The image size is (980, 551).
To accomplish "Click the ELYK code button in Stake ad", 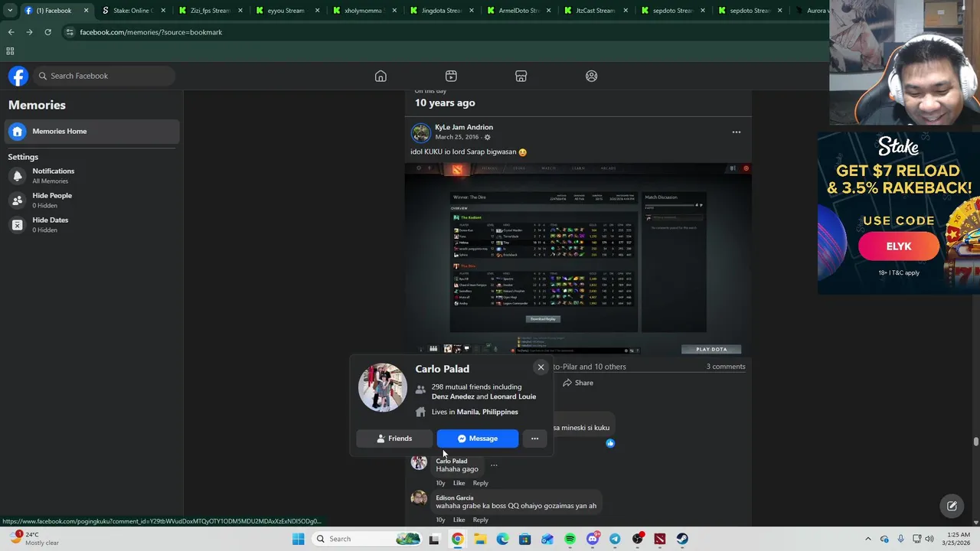I will 899,246.
